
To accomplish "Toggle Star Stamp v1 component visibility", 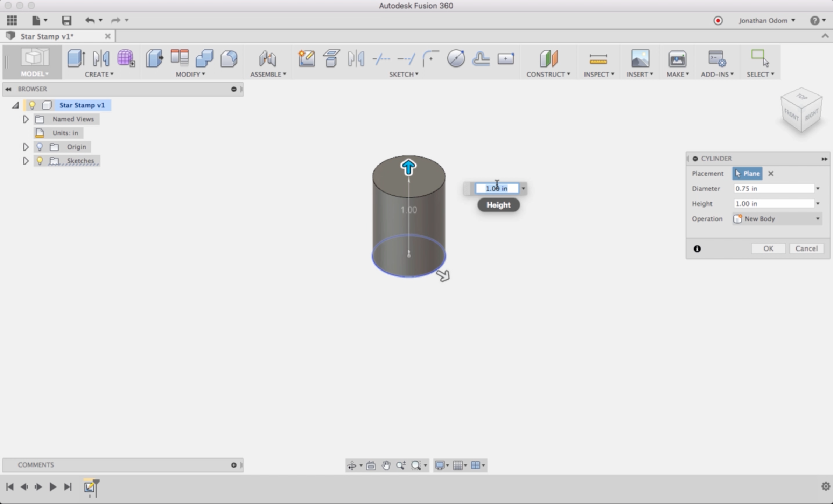I will click(x=32, y=105).
